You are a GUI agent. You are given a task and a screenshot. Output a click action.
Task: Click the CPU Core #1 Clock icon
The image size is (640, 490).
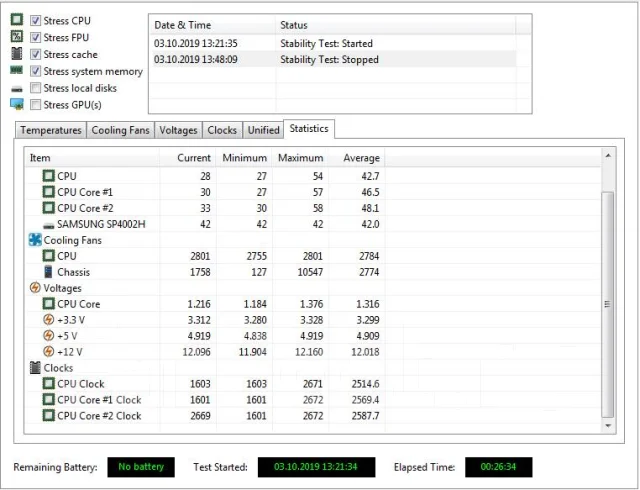pyautogui.click(x=49, y=399)
